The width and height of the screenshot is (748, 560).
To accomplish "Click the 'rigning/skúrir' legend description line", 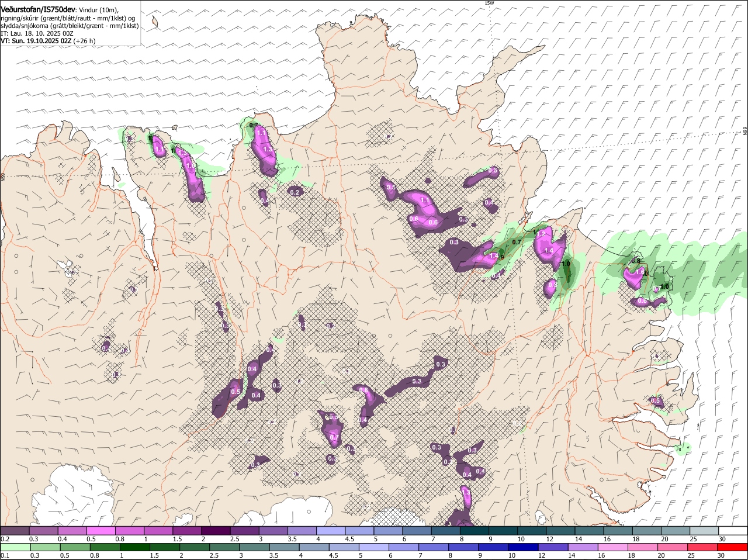I will point(68,18).
